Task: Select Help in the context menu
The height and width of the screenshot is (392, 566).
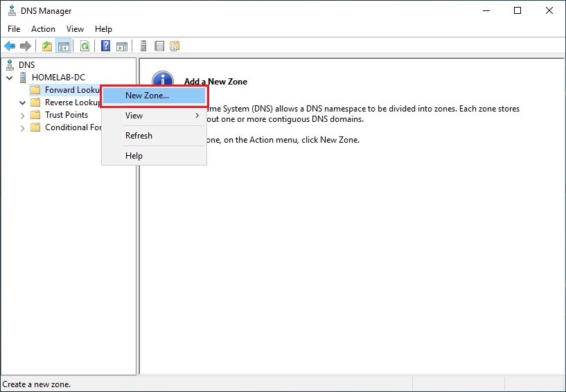Action: coord(134,156)
